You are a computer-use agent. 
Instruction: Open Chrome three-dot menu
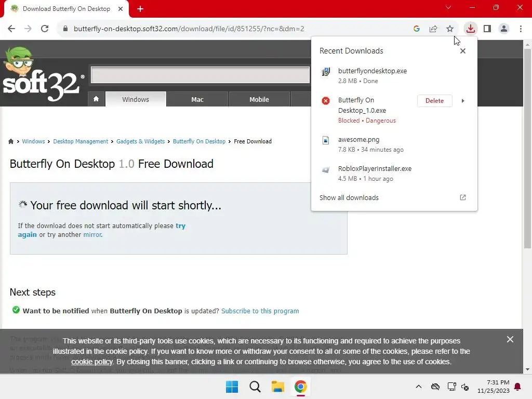tap(521, 29)
